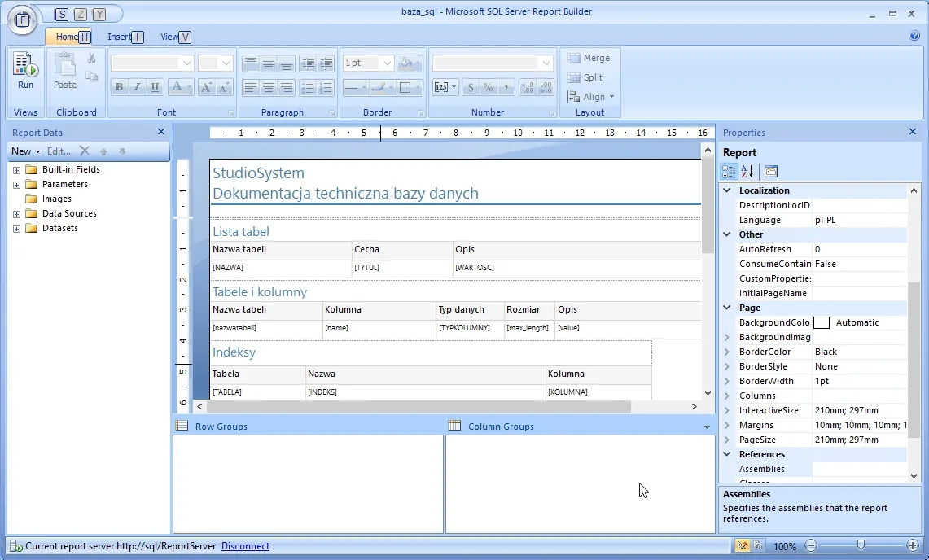Open the Column Groups dropdown arrow
Image resolution: width=929 pixels, height=560 pixels.
pyautogui.click(x=707, y=427)
